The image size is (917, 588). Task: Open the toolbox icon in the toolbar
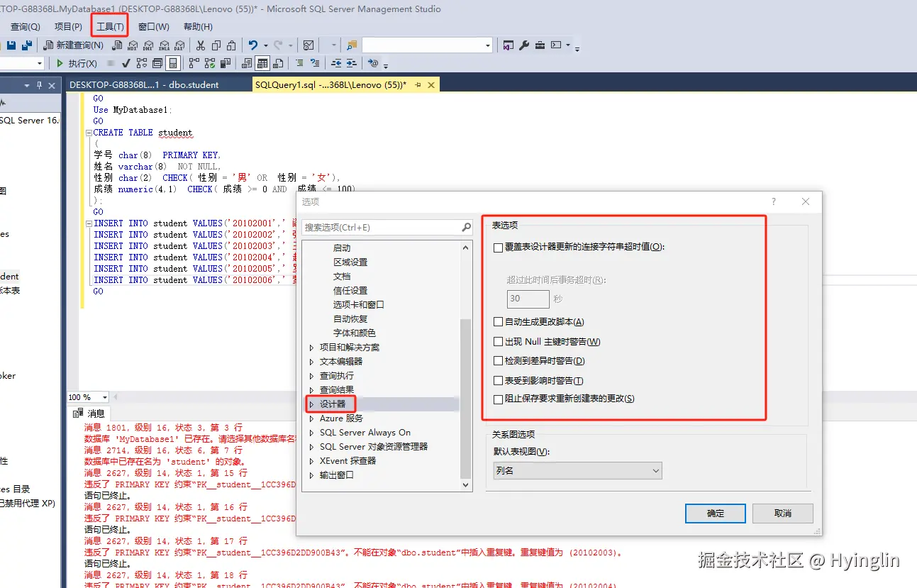(x=540, y=45)
